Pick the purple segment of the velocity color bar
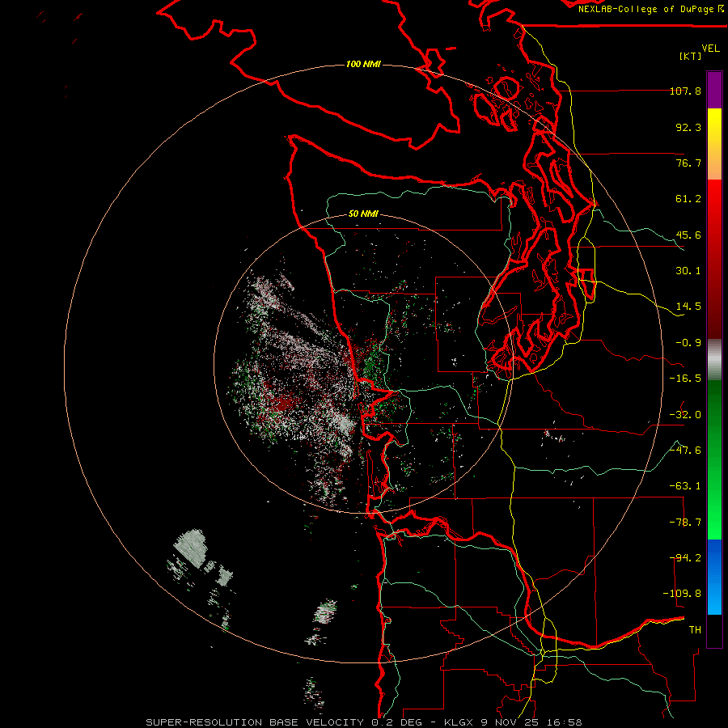This screenshot has height=728, width=728. tap(714, 91)
